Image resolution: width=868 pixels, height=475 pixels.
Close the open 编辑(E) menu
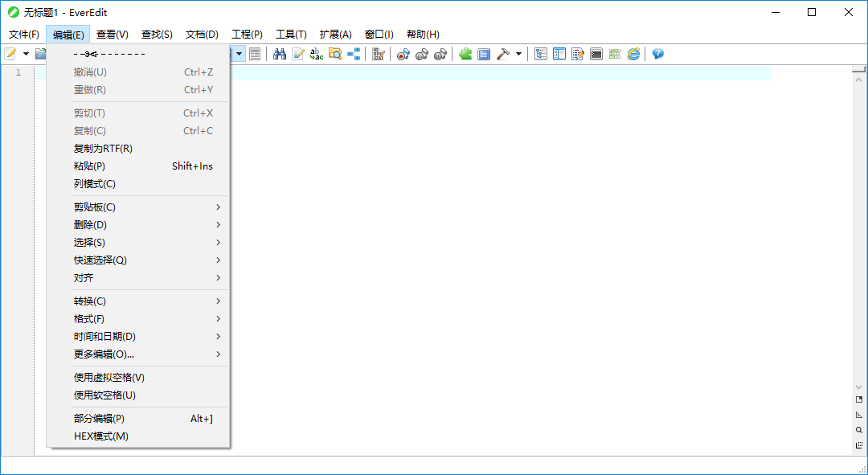[x=68, y=35]
